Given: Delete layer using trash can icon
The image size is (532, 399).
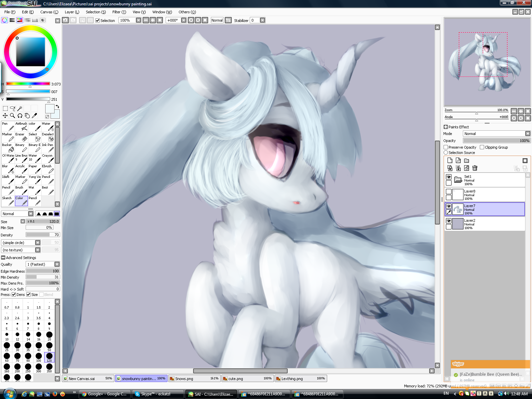Looking at the screenshot, I should pos(475,168).
